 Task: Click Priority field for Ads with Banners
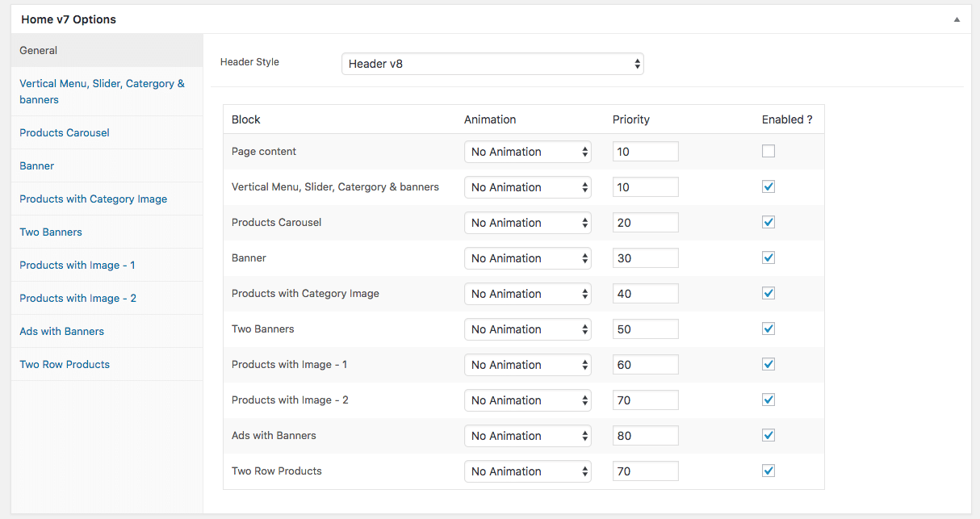pos(646,436)
